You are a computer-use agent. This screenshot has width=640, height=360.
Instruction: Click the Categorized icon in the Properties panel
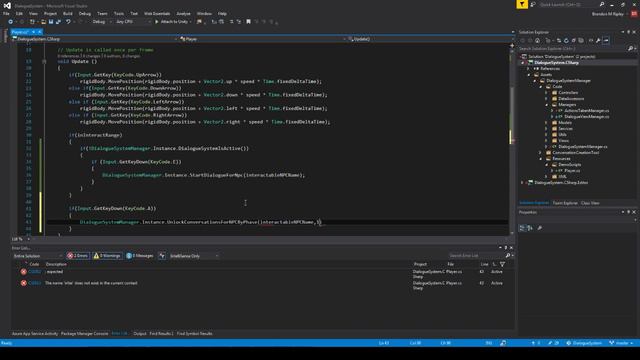pos(522,228)
